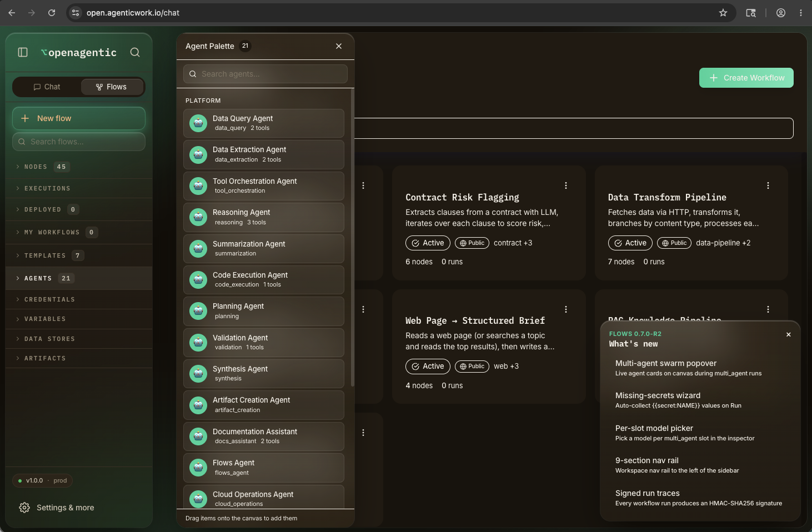Reload the browser page

[52, 13]
